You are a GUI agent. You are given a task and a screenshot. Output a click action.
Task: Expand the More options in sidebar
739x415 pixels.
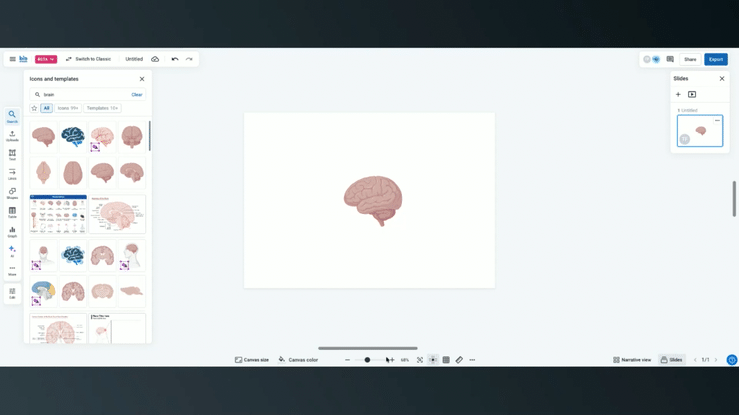click(x=12, y=269)
